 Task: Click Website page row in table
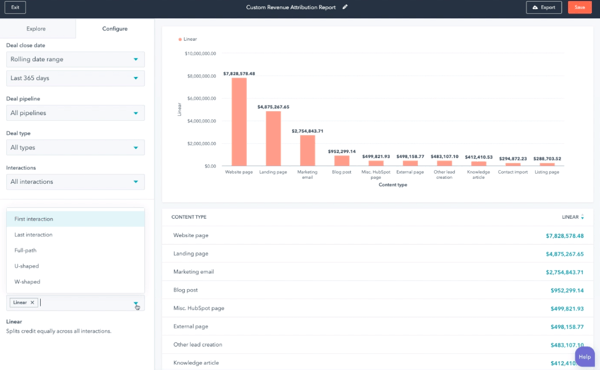pyautogui.click(x=377, y=235)
